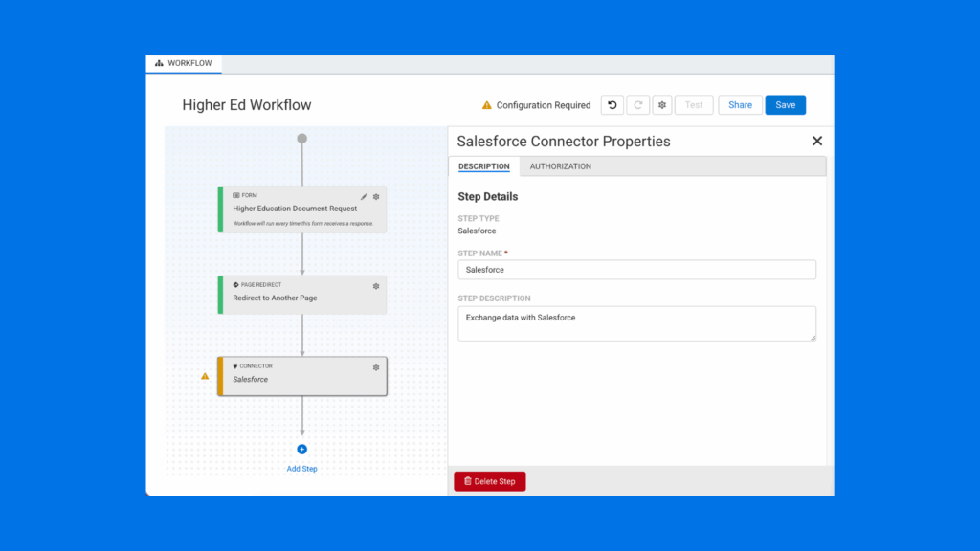The width and height of the screenshot is (980, 551).
Task: Switch to the Authorization tab
Action: (560, 166)
